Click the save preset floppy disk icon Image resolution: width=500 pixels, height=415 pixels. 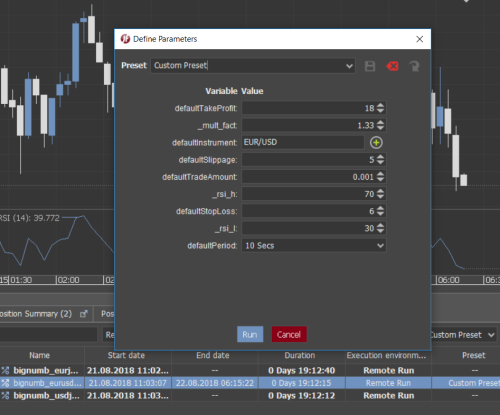click(370, 66)
